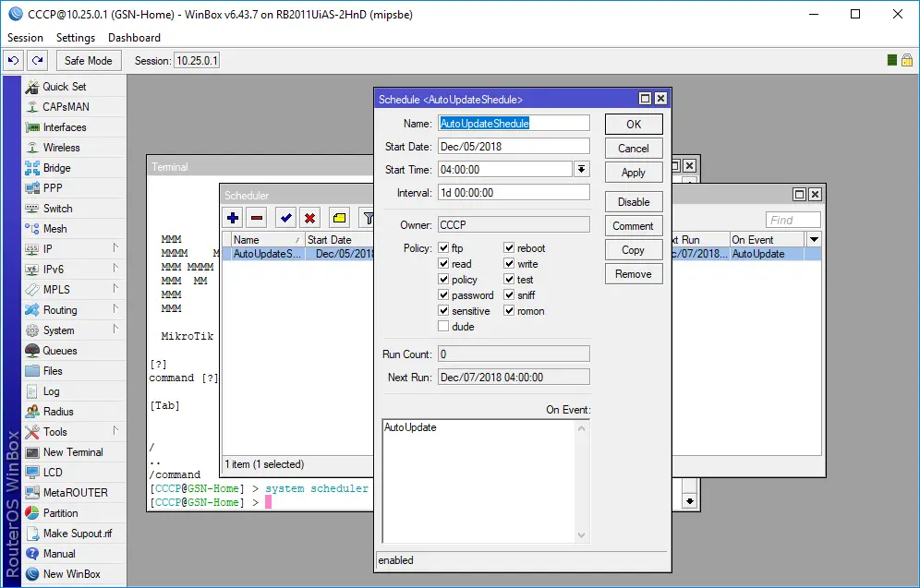
Task: Disable the scheduler entry with red X icon
Action: (x=310, y=218)
